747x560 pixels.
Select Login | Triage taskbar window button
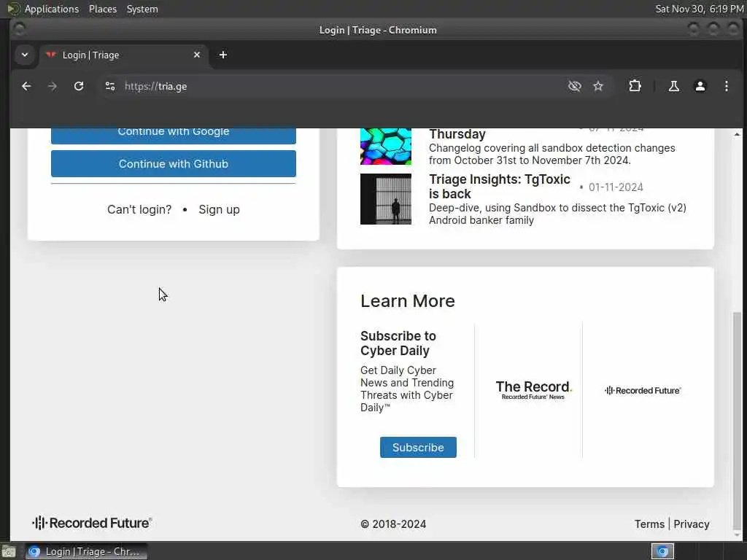point(86,551)
